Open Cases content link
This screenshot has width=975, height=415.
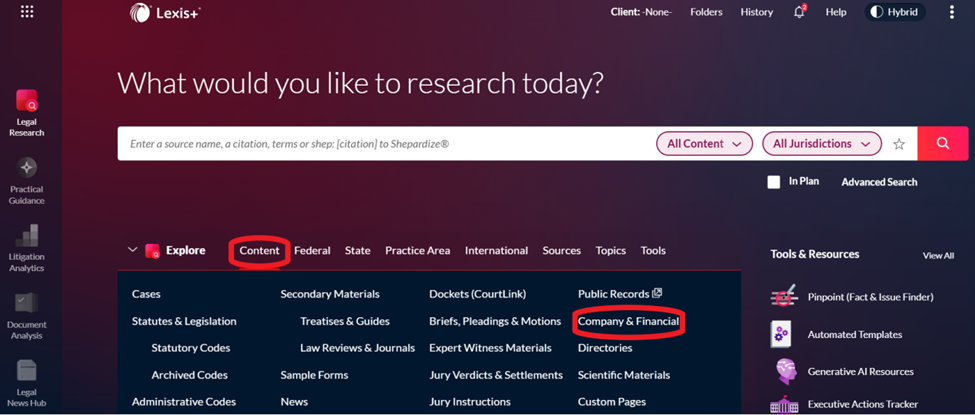click(146, 294)
